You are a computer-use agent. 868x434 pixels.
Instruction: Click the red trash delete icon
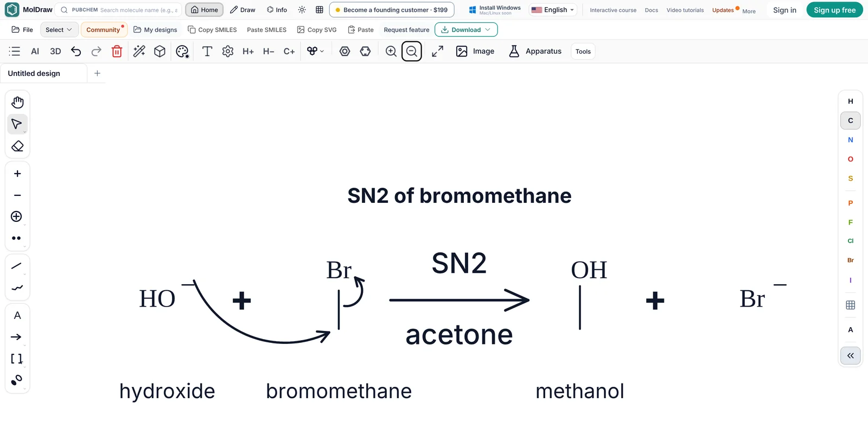(x=117, y=52)
